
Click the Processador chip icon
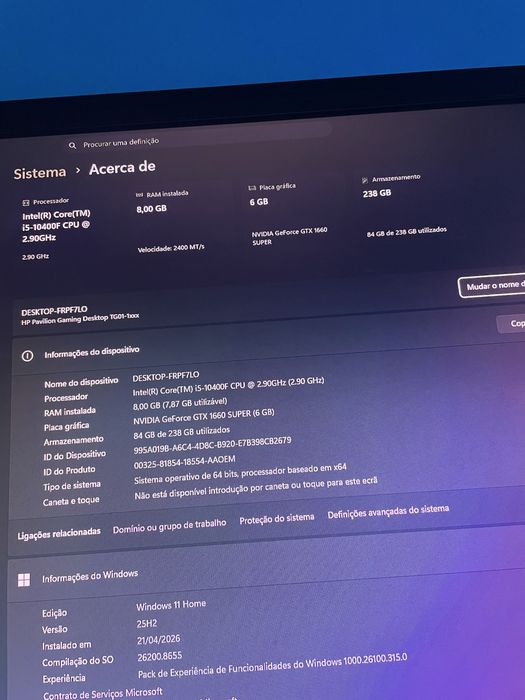point(26,203)
